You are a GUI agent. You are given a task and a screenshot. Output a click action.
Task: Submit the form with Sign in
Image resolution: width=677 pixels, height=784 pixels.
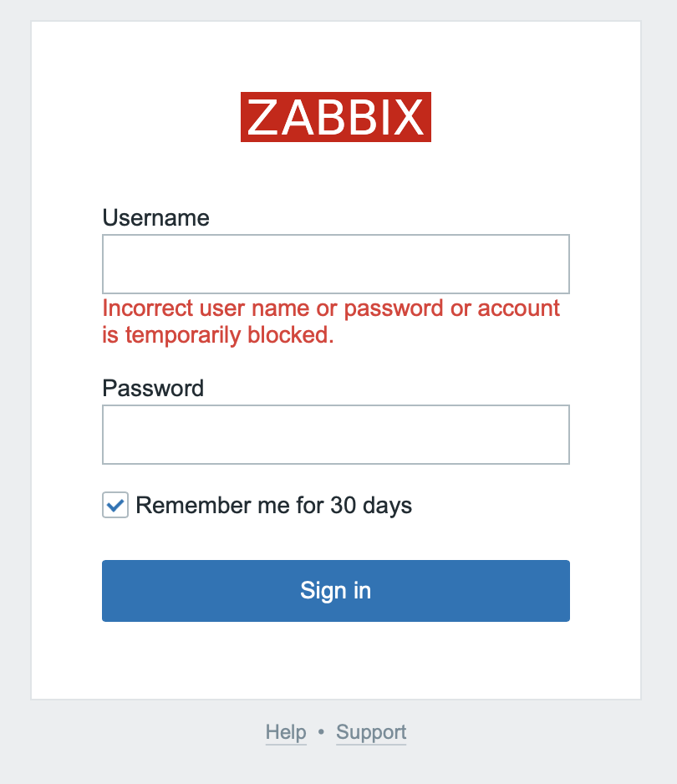coord(336,591)
